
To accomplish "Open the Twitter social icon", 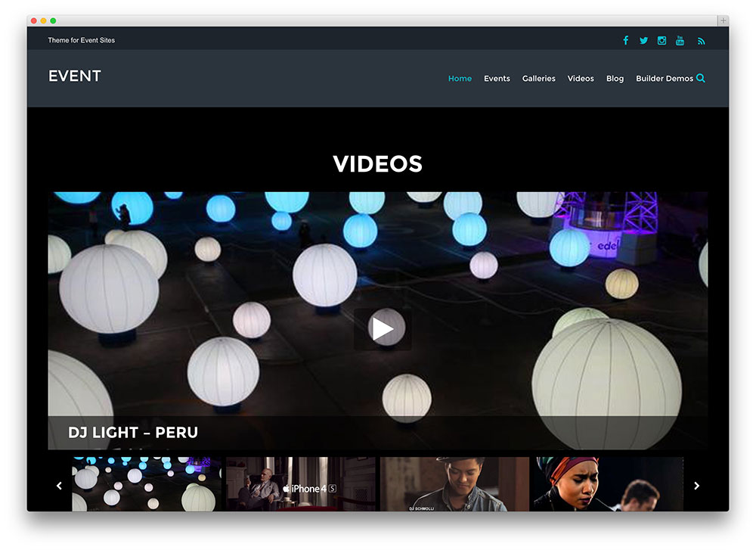I will (x=643, y=41).
